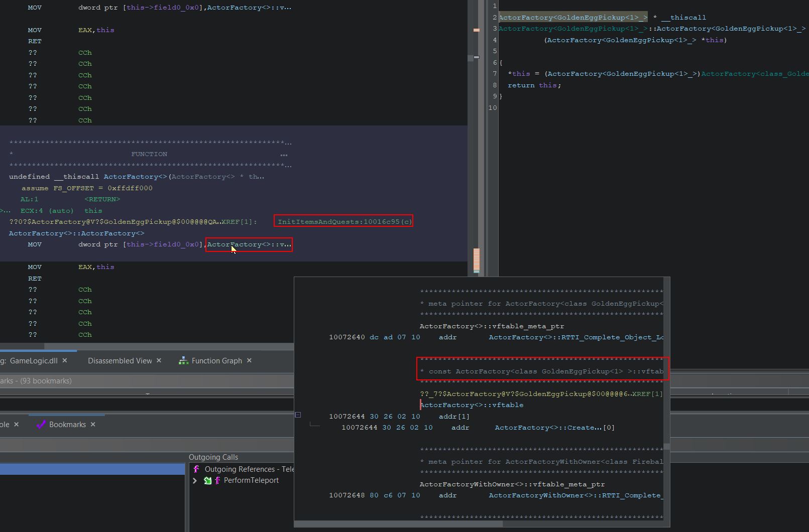The image size is (809, 532).
Task: Click the 'addr[1]' mnemonic in the popup
Action: click(454, 417)
